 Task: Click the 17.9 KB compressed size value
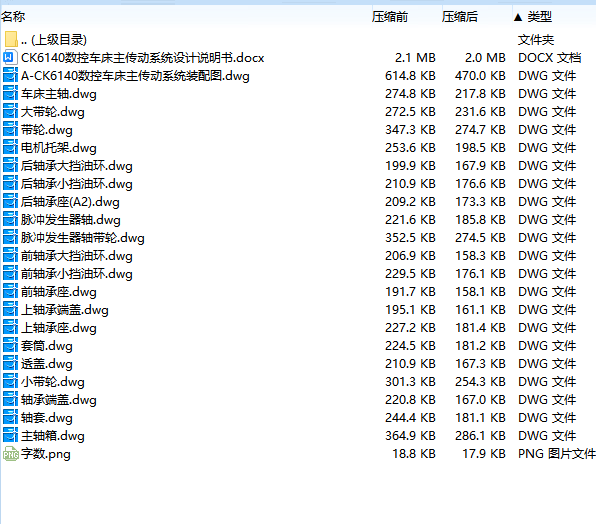[484, 454]
